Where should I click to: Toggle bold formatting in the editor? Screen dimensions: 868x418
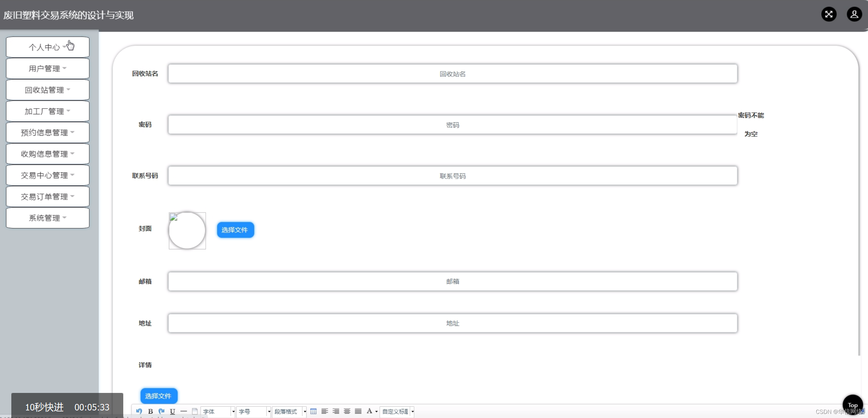(x=150, y=411)
